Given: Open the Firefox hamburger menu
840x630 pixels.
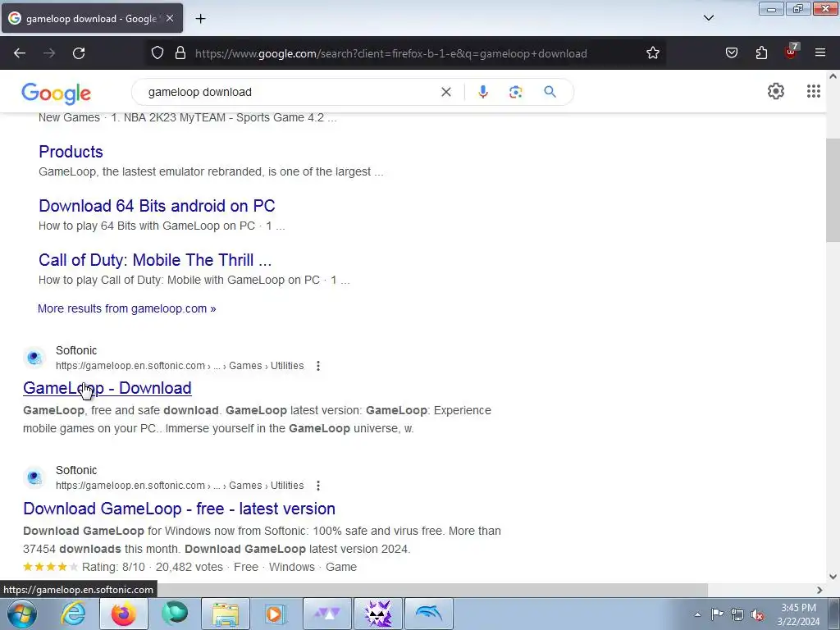Looking at the screenshot, I should tap(820, 52).
